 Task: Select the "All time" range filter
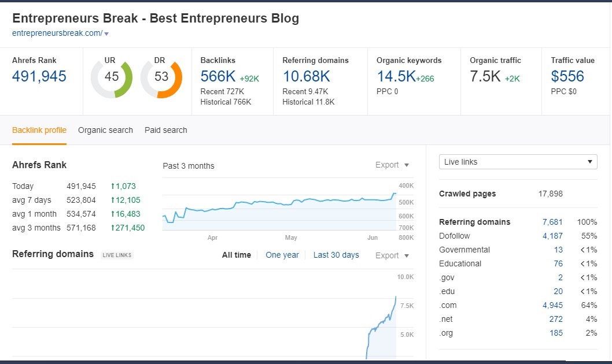click(x=236, y=255)
